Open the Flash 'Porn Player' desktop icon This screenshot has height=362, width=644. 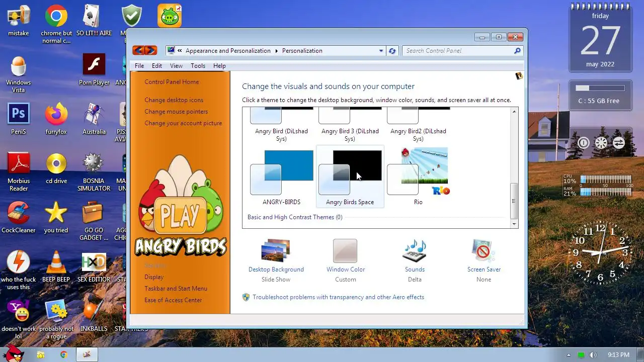click(x=94, y=70)
